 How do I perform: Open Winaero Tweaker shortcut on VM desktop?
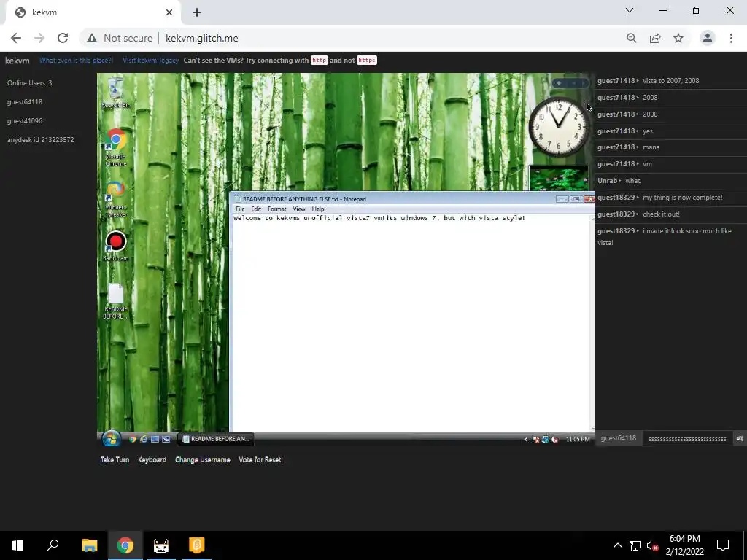[x=116, y=199]
